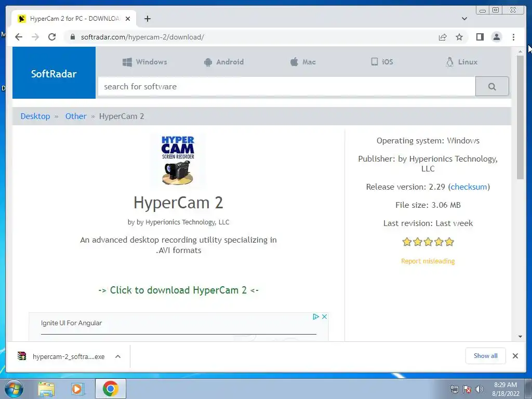Follow the Other breadcrumb link
Image resolution: width=532 pixels, height=399 pixels.
point(76,116)
